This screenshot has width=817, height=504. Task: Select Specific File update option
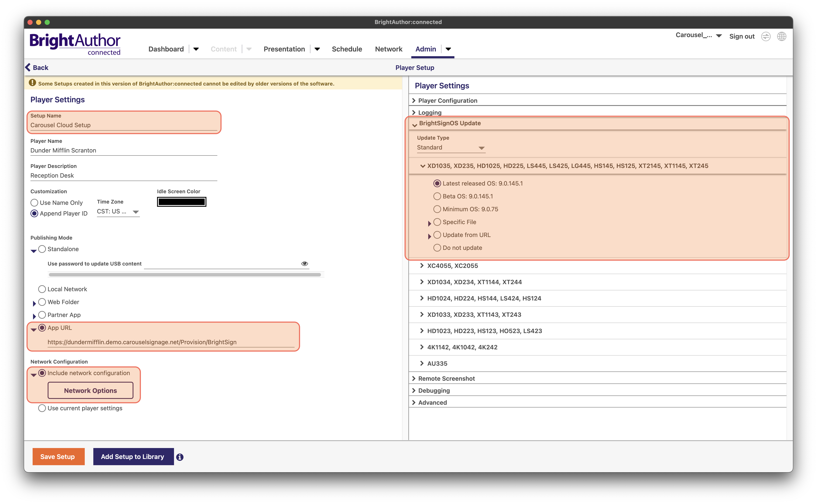[x=437, y=222]
